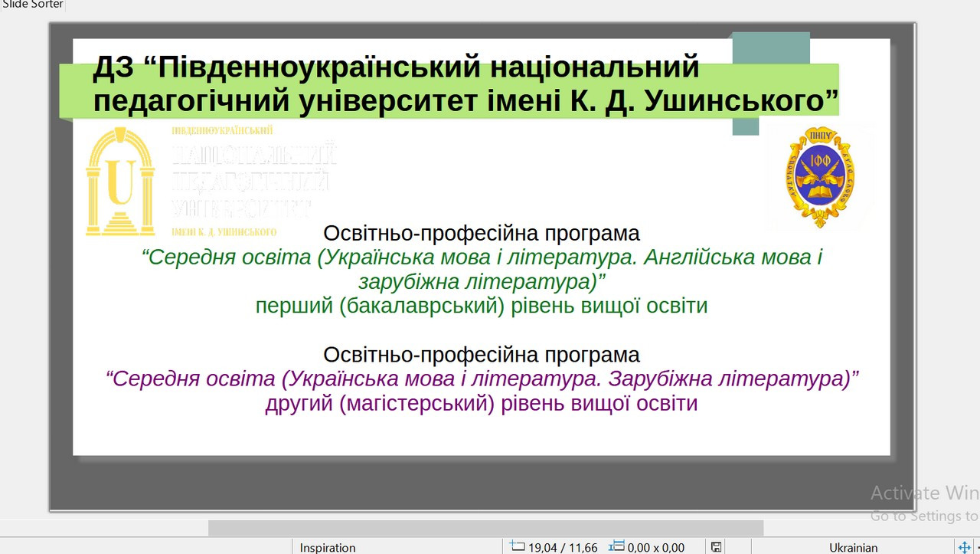Click the fit slide to window icon
The width and height of the screenshot is (980, 554).
click(965, 547)
